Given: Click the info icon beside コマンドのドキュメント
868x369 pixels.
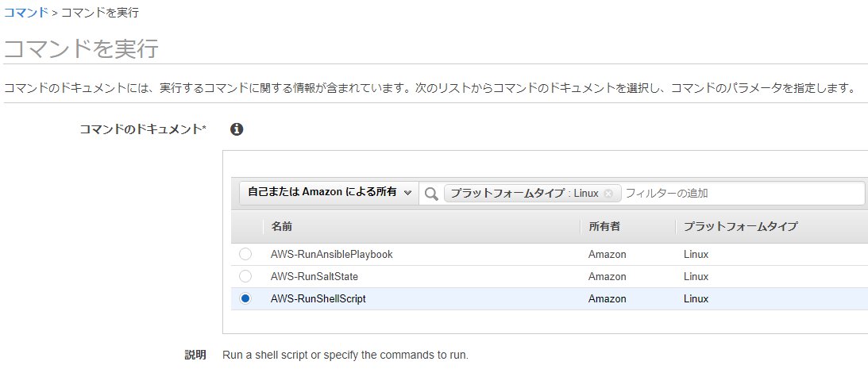Looking at the screenshot, I should point(236,129).
